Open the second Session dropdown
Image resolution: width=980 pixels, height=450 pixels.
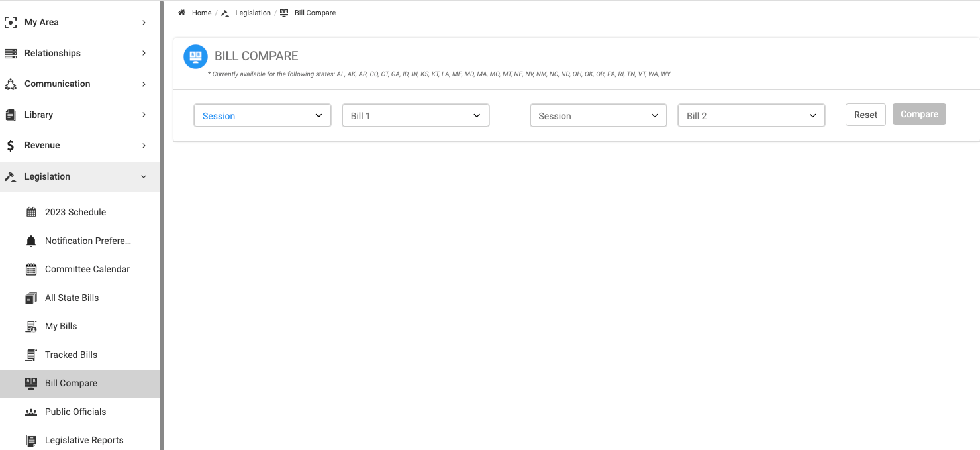point(599,115)
